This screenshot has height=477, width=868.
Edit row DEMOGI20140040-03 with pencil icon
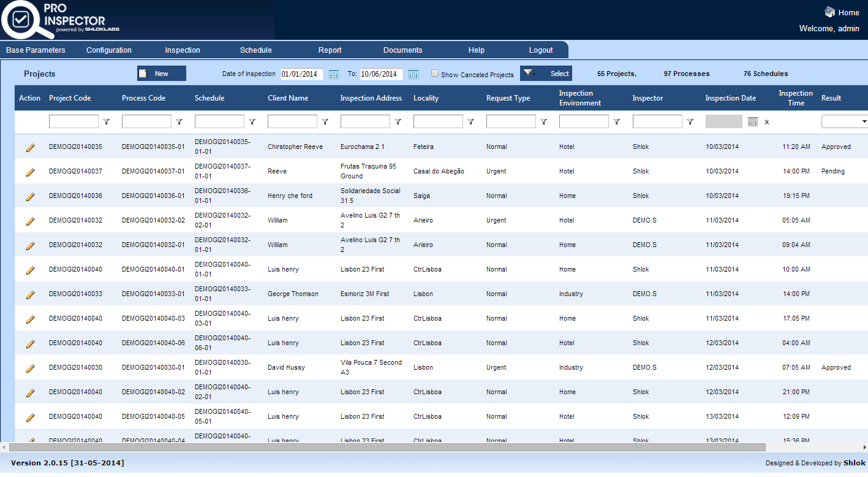coord(30,319)
